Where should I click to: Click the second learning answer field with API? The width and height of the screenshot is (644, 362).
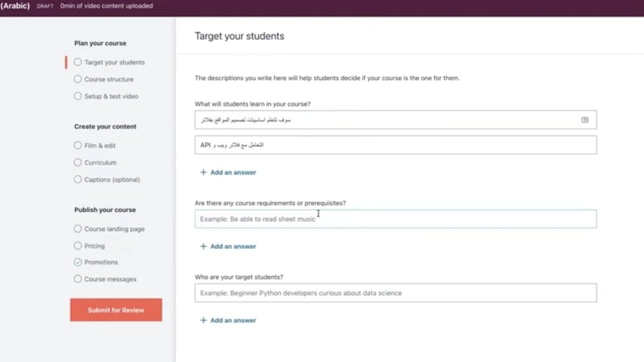click(x=395, y=145)
